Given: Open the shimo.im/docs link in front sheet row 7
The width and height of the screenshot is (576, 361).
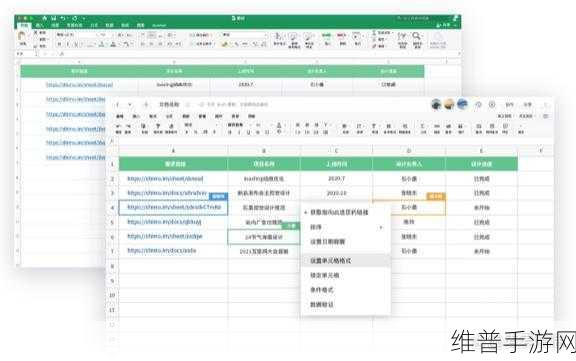Looking at the screenshot, I should tap(162, 251).
